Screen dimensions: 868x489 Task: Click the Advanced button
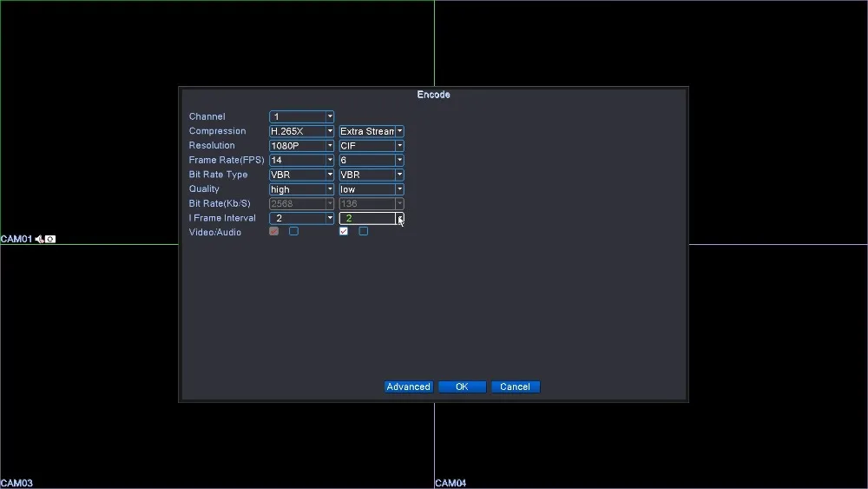(x=408, y=387)
